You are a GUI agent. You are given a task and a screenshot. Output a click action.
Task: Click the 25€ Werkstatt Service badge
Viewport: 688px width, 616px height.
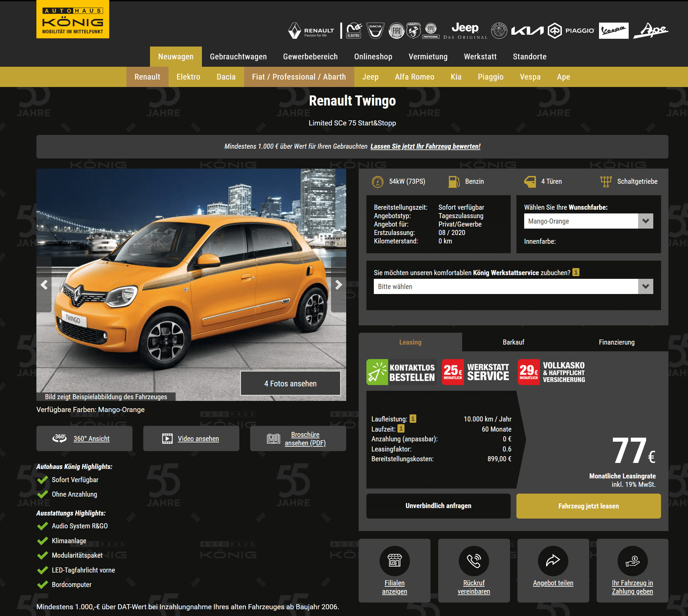click(x=476, y=372)
